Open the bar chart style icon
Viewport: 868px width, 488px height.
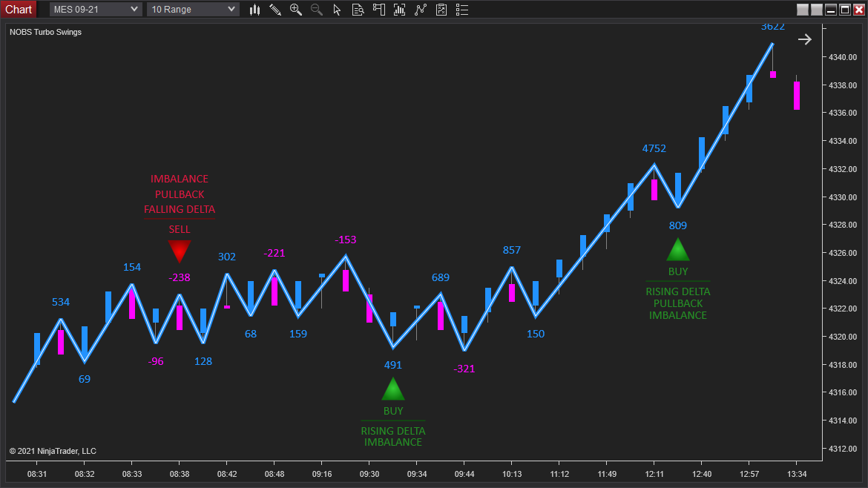[254, 10]
